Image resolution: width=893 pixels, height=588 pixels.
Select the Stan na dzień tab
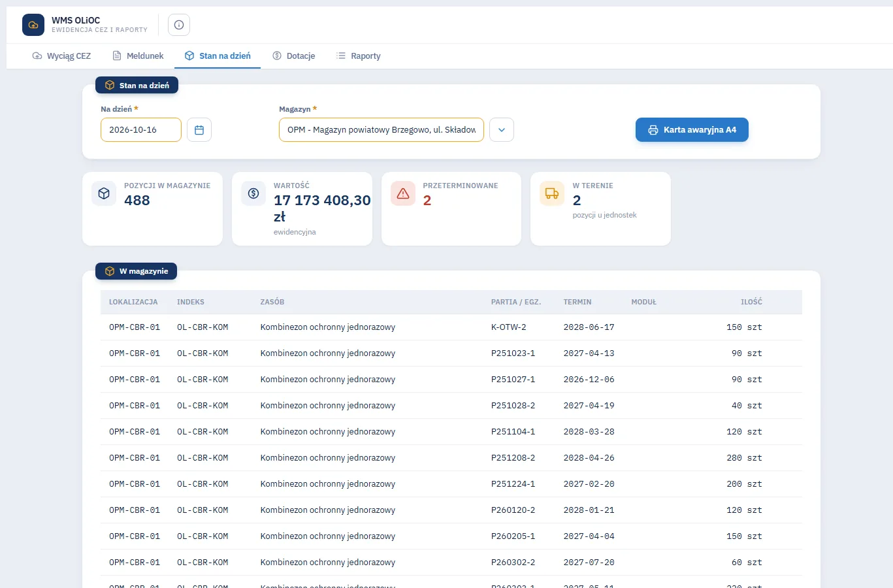tap(218, 56)
